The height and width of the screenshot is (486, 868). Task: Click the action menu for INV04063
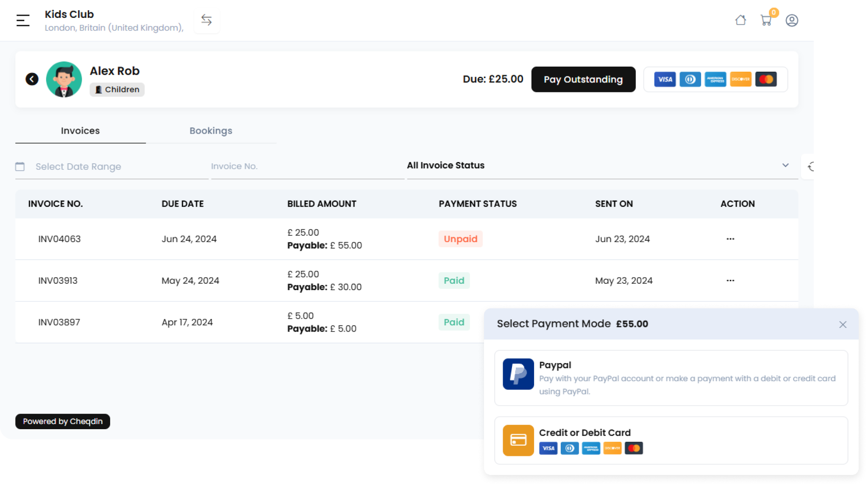tap(730, 238)
